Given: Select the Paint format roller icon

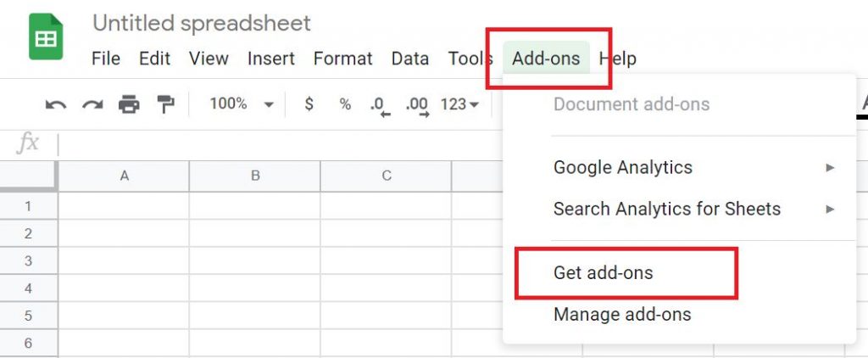Looking at the screenshot, I should tap(165, 104).
